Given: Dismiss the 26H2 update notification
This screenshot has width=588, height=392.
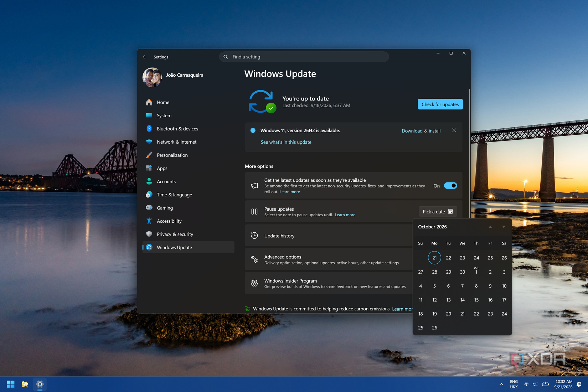Looking at the screenshot, I should (454, 130).
